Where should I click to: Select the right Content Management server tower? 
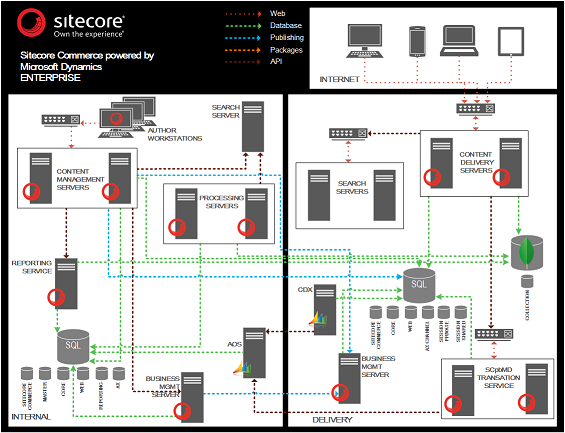tap(120, 178)
